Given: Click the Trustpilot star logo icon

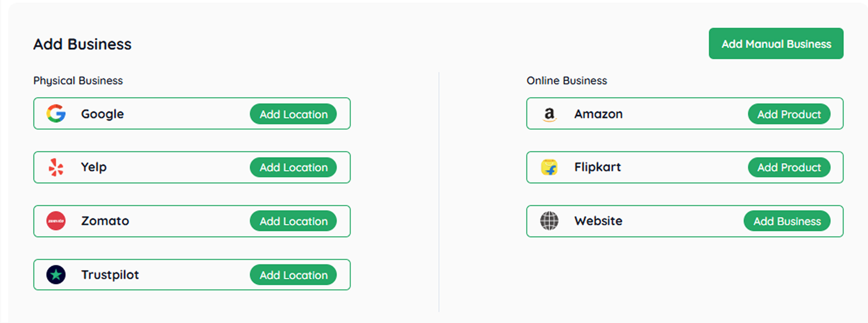Looking at the screenshot, I should [x=56, y=275].
